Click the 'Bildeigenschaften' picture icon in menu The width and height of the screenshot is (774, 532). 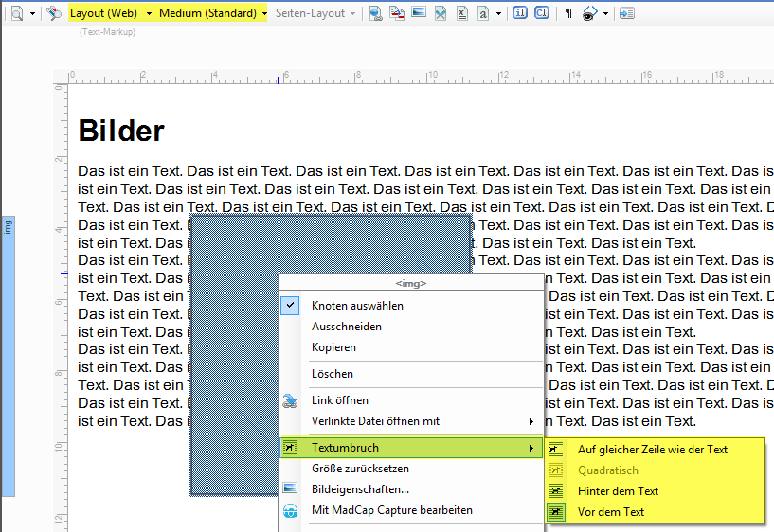292,489
